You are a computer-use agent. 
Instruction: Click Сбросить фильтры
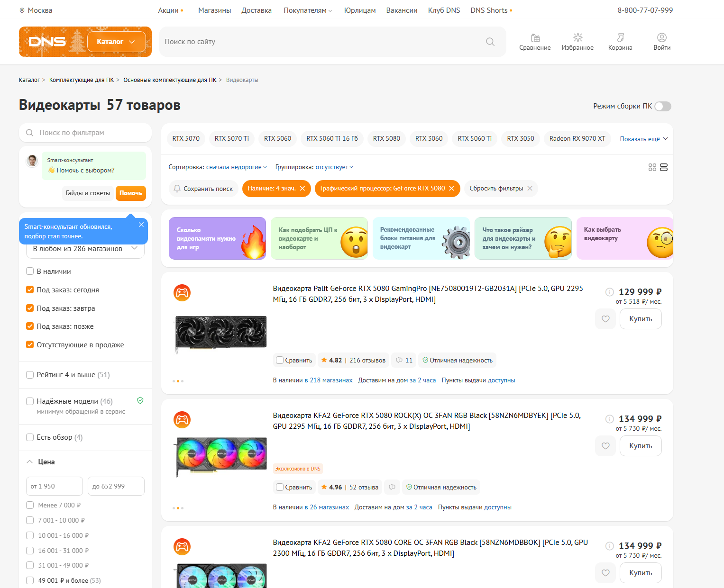(x=501, y=189)
